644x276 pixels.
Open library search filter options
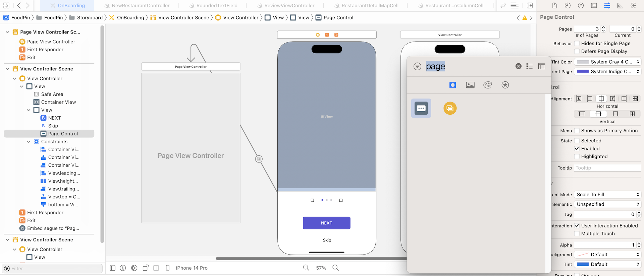coord(417,66)
